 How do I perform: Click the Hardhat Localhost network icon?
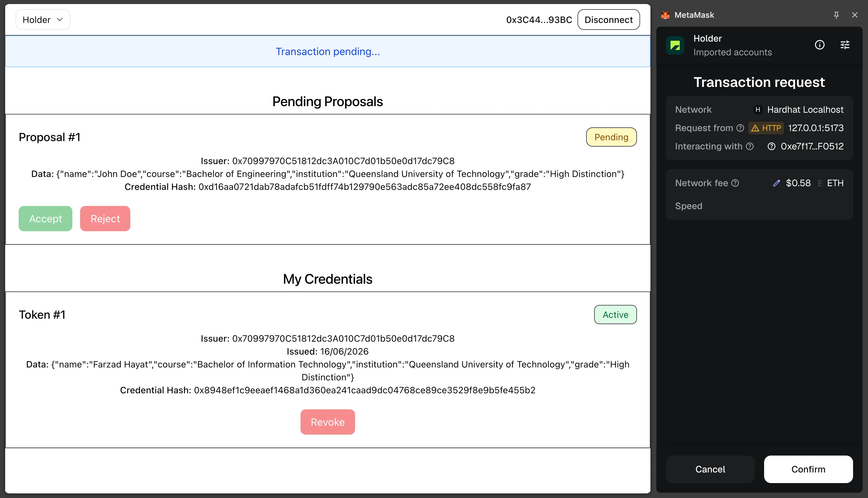758,110
